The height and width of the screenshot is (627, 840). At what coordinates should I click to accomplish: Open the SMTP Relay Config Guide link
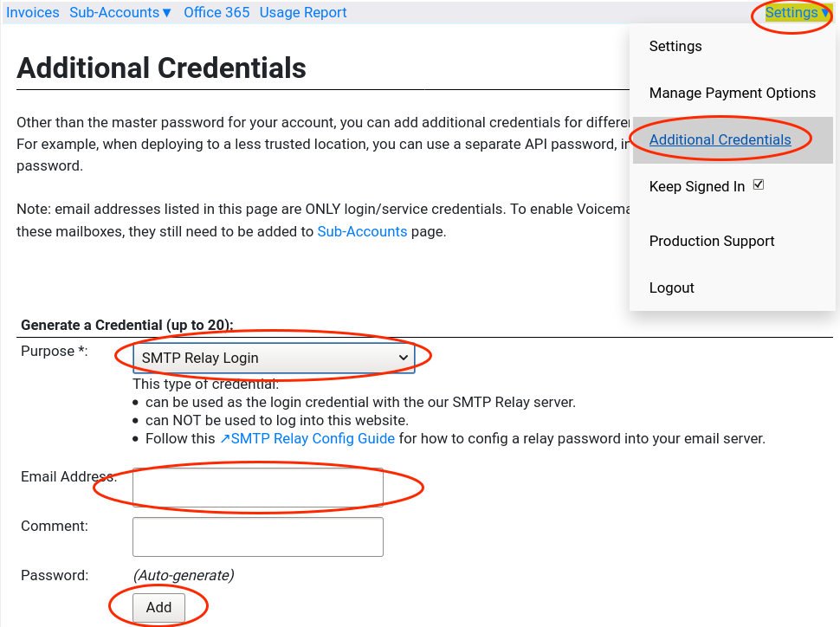point(313,439)
